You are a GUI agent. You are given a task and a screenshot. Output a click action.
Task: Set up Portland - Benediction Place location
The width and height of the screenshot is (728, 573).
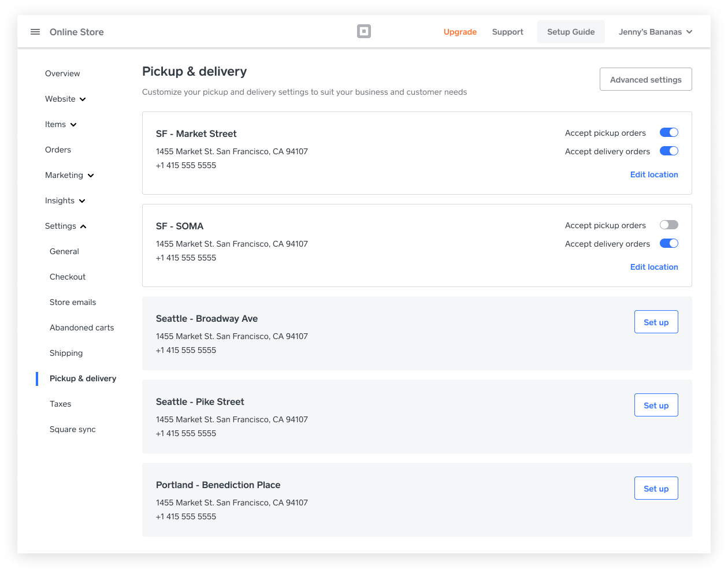pos(656,488)
